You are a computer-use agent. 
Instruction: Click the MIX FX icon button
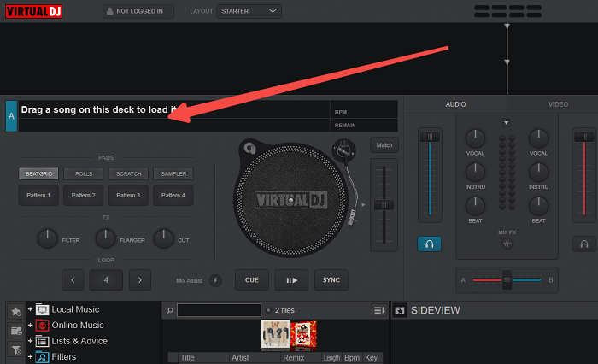506,244
